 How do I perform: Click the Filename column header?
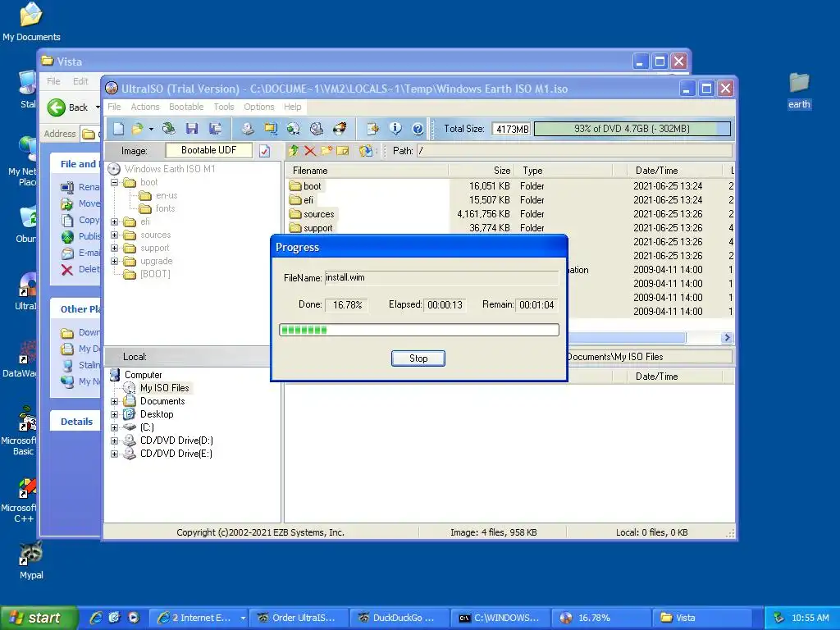(367, 171)
